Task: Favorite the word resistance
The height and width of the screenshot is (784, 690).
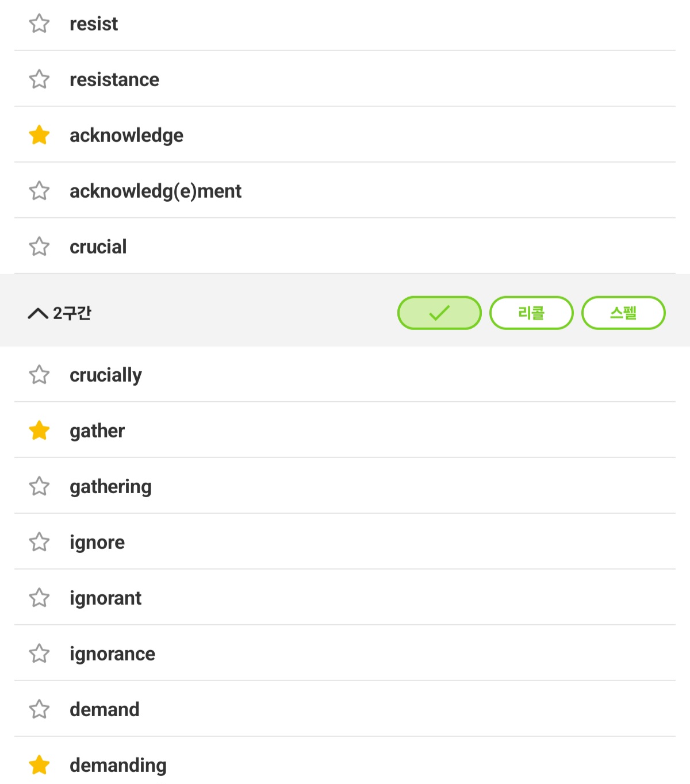Action: pyautogui.click(x=39, y=79)
